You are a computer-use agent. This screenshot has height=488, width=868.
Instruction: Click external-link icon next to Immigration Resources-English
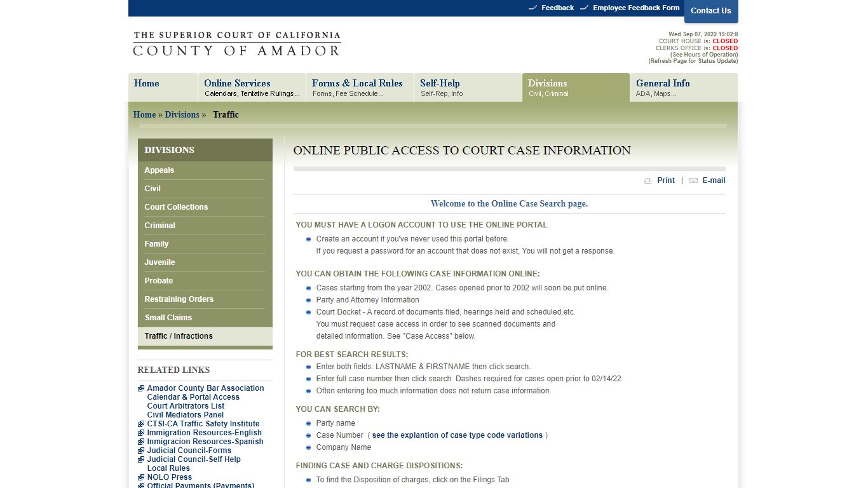tap(141, 433)
